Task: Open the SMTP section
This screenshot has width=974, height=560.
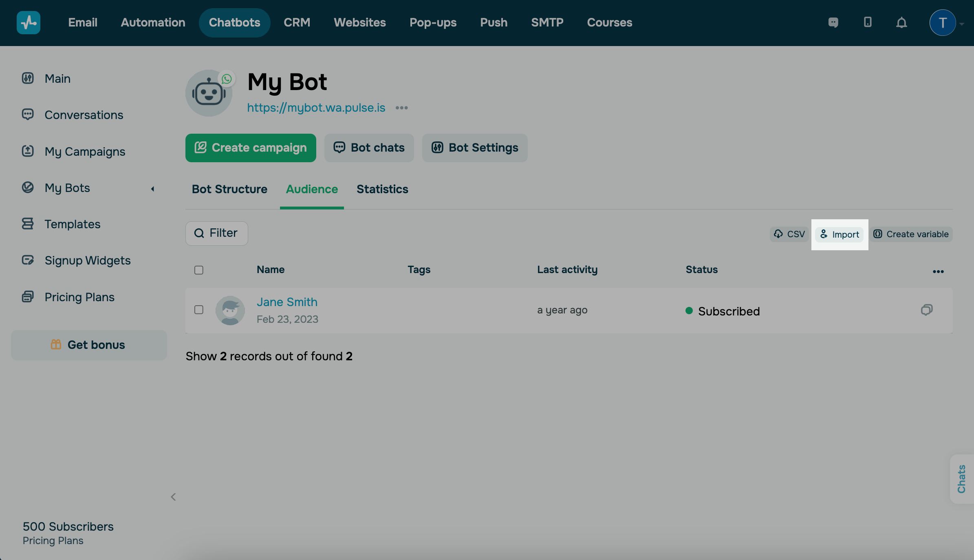Action: [x=547, y=22]
